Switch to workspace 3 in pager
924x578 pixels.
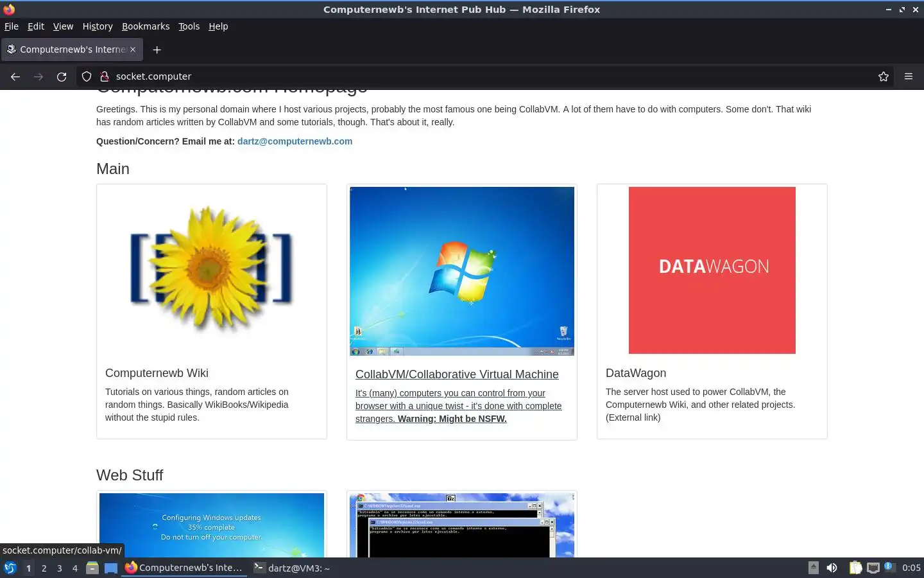click(x=59, y=568)
